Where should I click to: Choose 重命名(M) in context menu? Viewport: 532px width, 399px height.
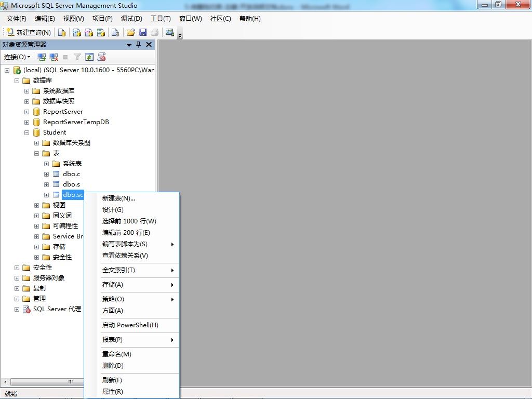[131, 354]
